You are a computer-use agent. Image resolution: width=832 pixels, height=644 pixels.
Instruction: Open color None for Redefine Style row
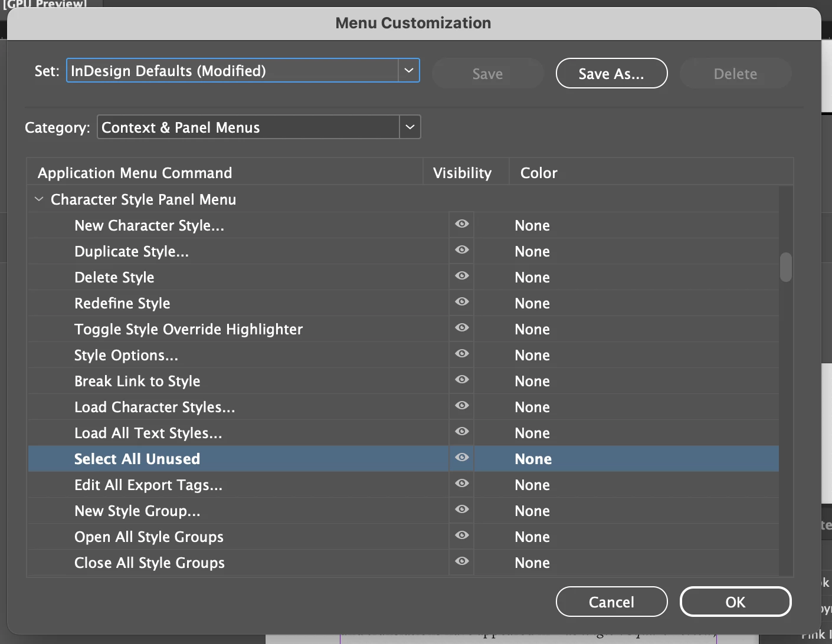click(532, 303)
